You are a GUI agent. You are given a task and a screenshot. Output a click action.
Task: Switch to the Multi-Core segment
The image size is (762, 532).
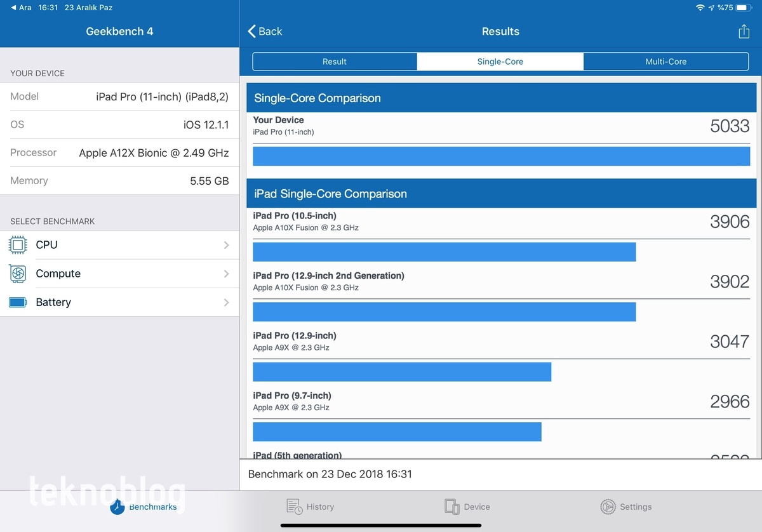[665, 62]
